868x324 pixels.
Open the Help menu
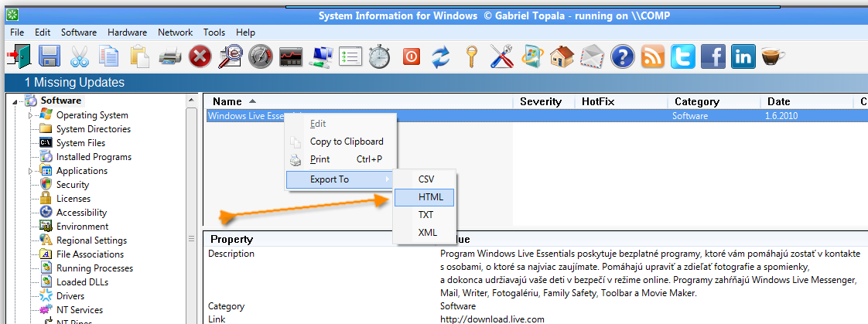245,32
